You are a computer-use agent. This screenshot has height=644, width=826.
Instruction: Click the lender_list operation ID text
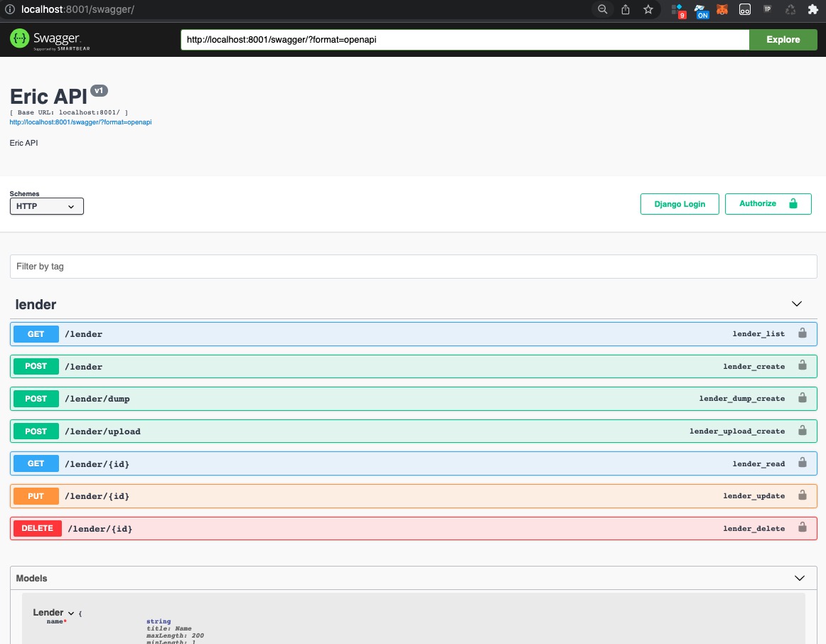[758, 334]
